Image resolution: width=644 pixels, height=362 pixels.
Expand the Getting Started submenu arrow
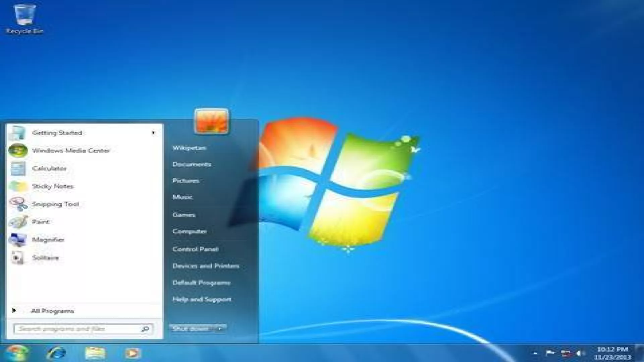pyautogui.click(x=154, y=132)
